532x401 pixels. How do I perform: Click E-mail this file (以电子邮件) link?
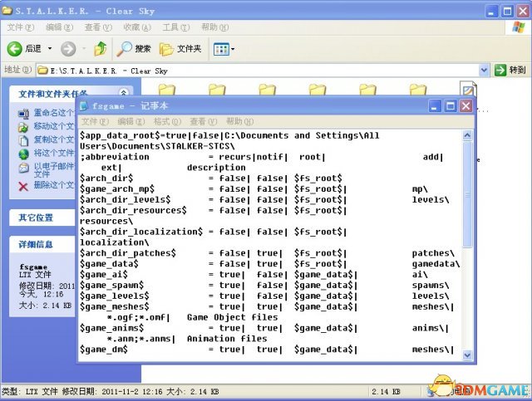(53, 170)
